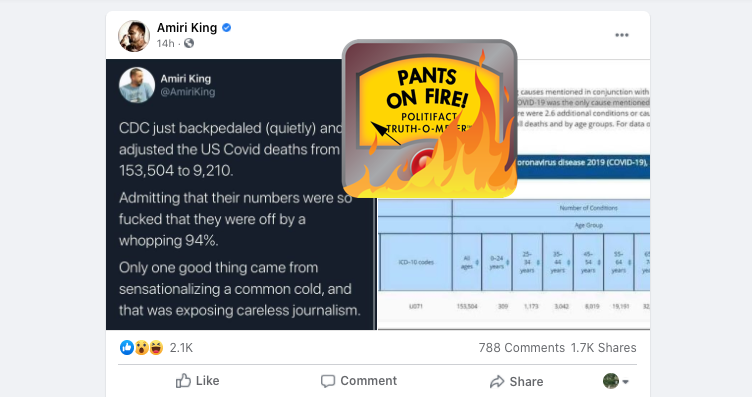The image size is (752, 397).
Task: Click the haha reaction emoji
Action: pyautogui.click(x=156, y=347)
